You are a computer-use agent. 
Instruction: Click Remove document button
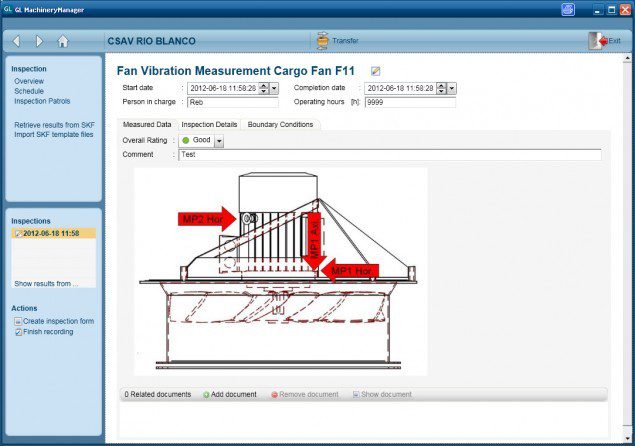click(305, 395)
